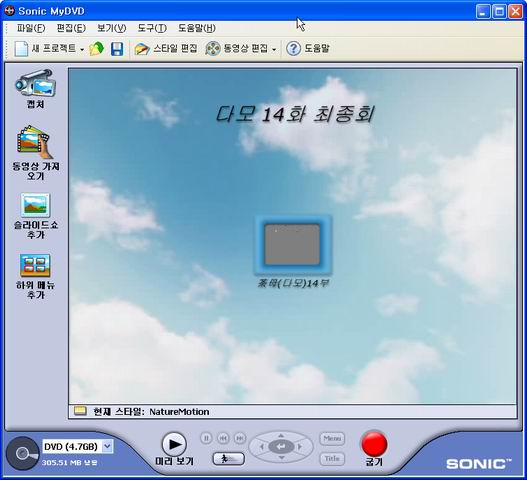
Task: Click the open project folder icon
Action: point(96,49)
